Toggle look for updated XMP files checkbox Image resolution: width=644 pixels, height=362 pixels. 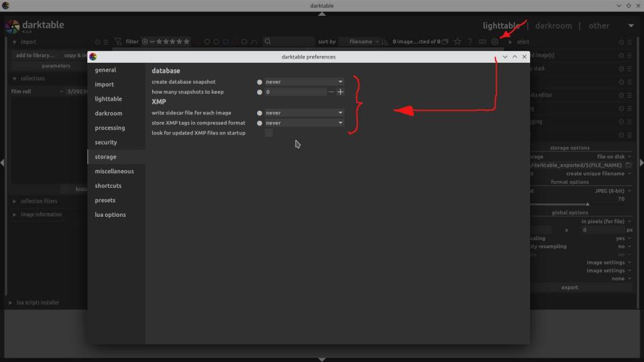coord(269,133)
